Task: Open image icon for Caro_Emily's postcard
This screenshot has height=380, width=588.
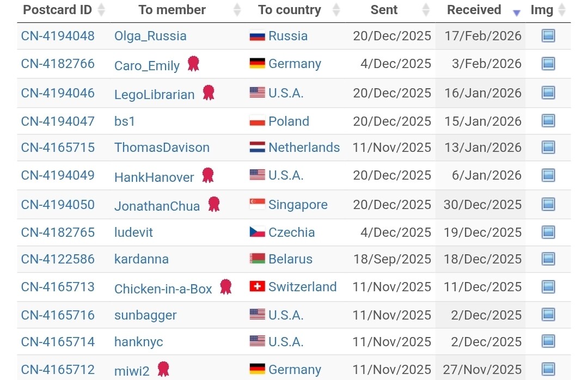Action: point(548,64)
